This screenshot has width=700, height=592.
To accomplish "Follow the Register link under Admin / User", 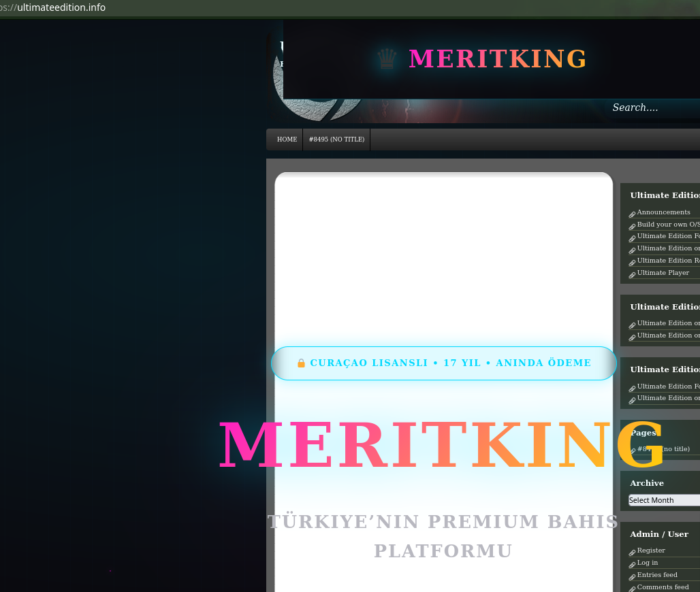I will pos(651,550).
